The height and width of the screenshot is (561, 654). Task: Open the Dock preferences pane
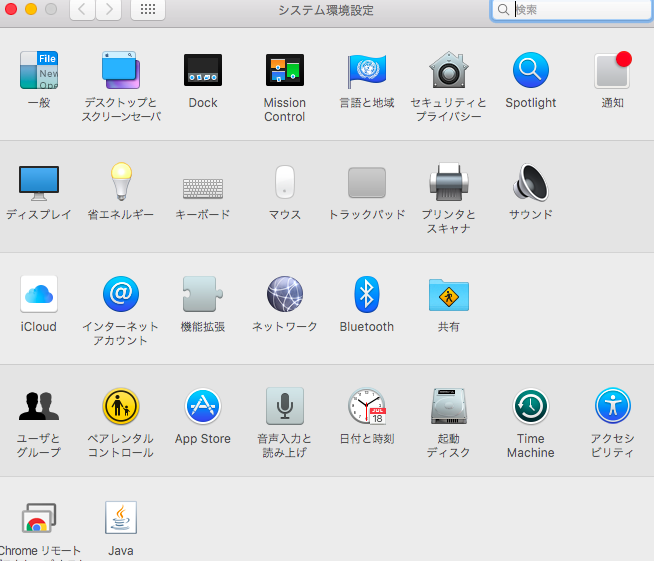(x=203, y=70)
